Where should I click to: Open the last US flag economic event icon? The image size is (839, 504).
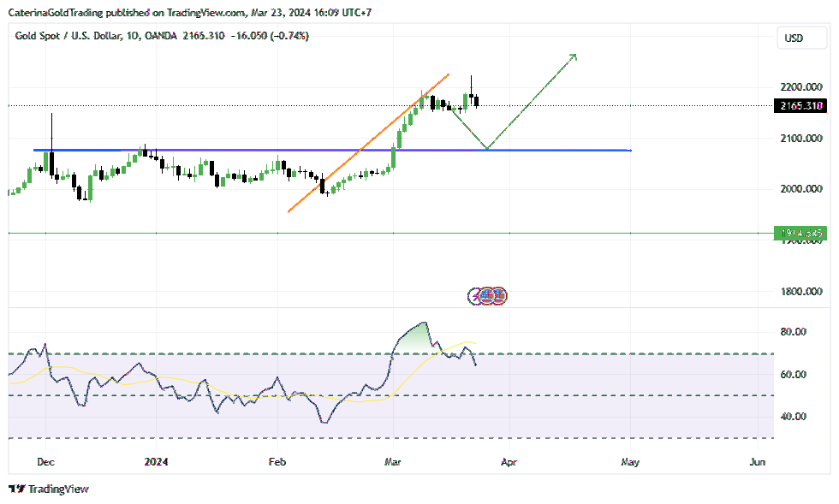pos(499,296)
